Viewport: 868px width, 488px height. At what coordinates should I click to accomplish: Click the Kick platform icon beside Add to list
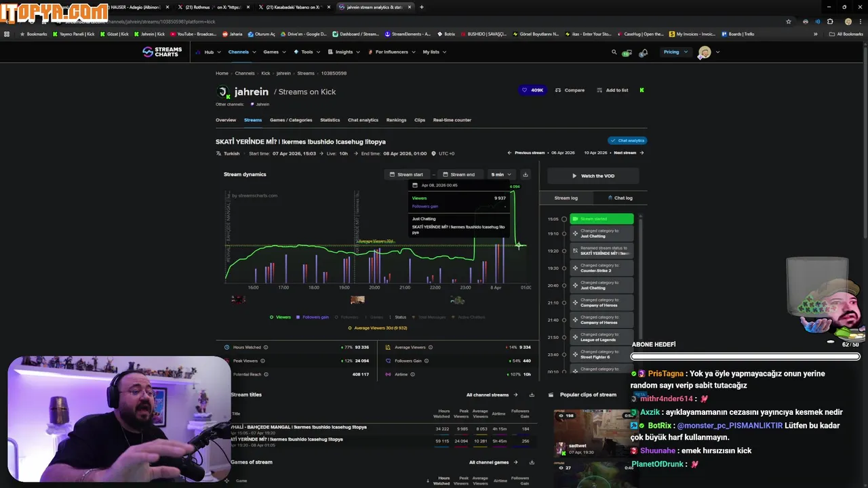(x=642, y=90)
